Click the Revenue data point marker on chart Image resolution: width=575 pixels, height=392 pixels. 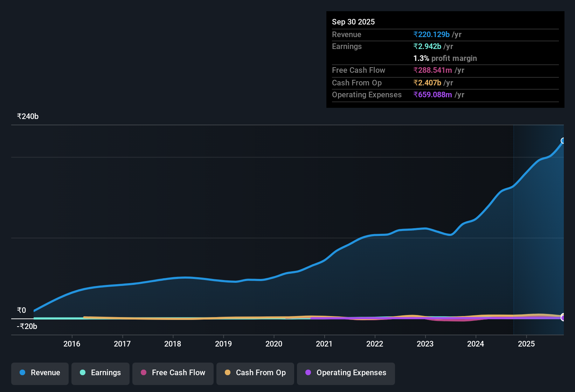(563, 141)
